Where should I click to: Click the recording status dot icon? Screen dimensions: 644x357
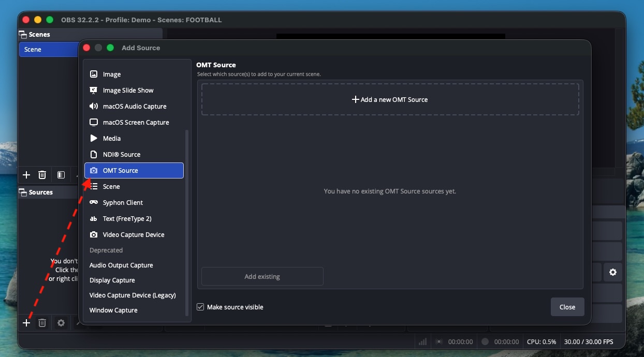point(485,341)
